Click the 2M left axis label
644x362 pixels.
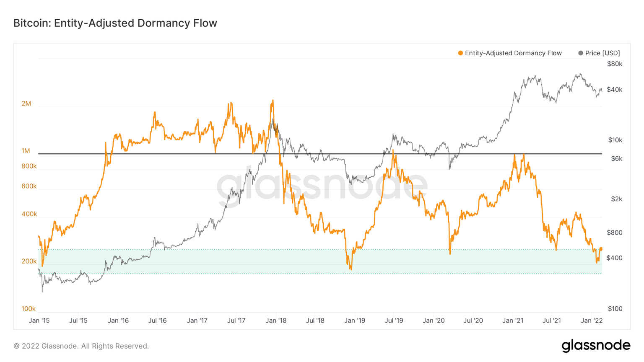(x=26, y=103)
